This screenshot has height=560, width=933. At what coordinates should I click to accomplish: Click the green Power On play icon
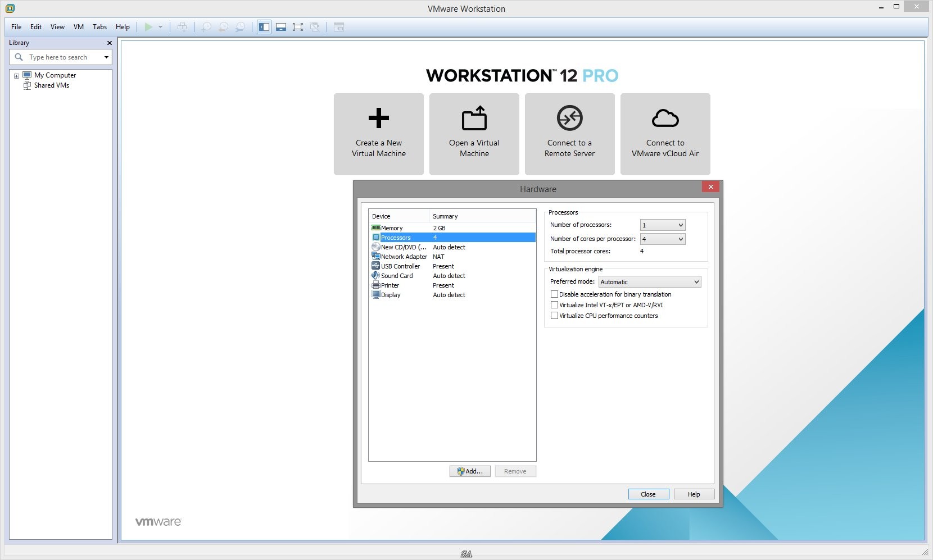point(148,27)
